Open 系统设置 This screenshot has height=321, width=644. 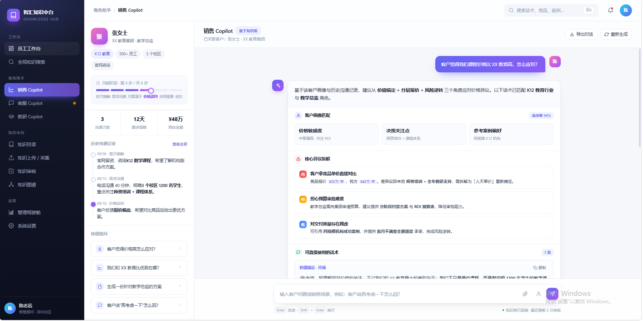coord(42,226)
